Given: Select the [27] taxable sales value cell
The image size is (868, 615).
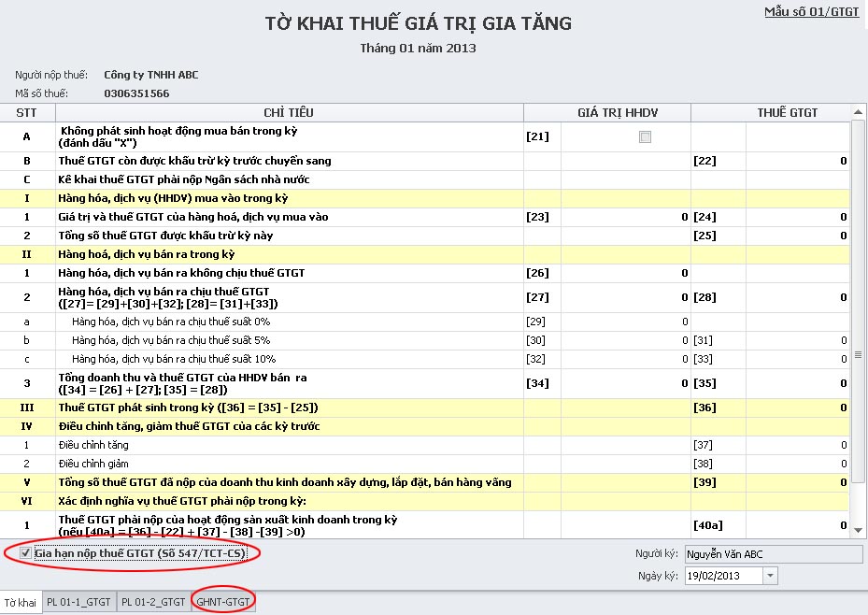Looking at the screenshot, I should point(625,297).
